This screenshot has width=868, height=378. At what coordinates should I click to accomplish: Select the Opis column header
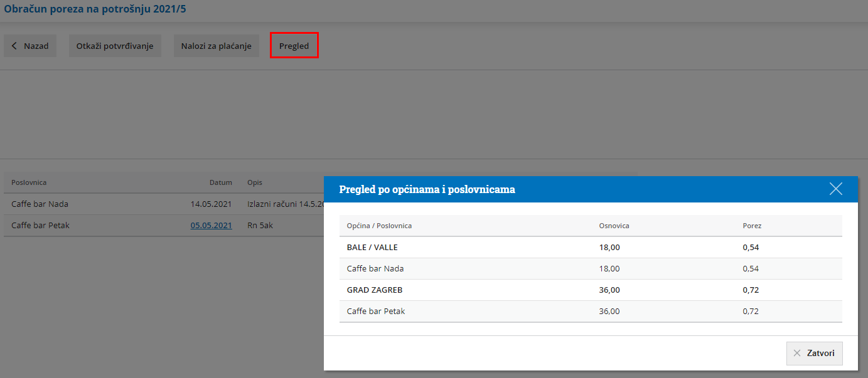(255, 182)
